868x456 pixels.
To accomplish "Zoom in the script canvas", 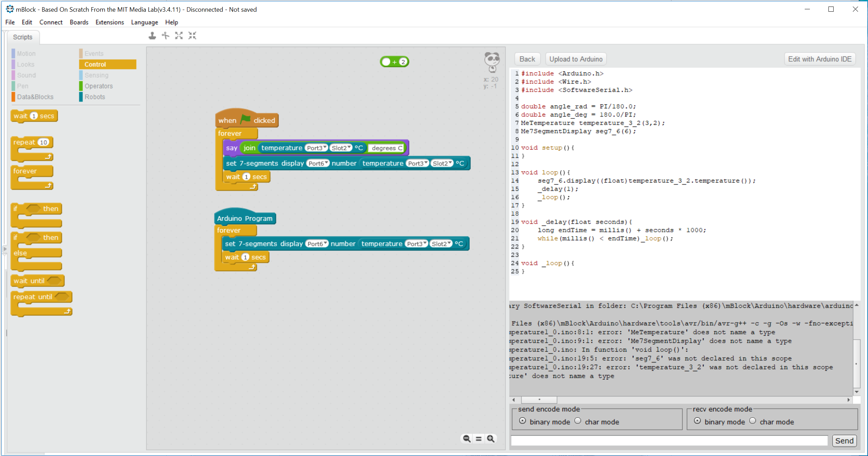I will point(491,438).
